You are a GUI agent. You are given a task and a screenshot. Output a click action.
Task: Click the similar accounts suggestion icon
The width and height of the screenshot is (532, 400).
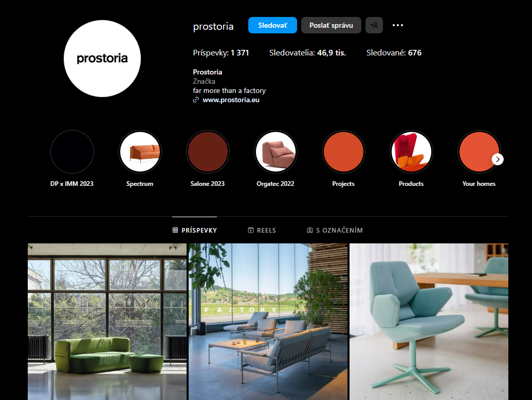(374, 25)
